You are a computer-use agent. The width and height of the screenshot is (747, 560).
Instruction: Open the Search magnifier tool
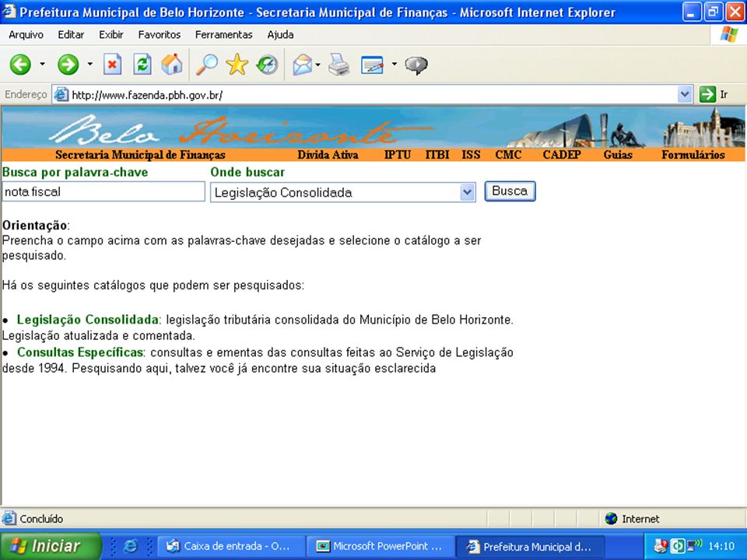pyautogui.click(x=207, y=65)
